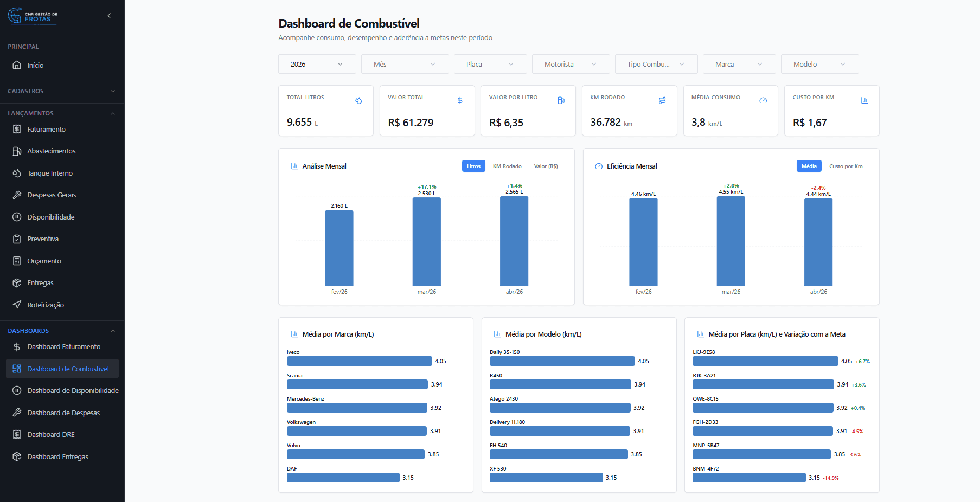This screenshot has height=502, width=980.
Task: Click the clipboard icon beside Preventiva
Action: pos(17,239)
